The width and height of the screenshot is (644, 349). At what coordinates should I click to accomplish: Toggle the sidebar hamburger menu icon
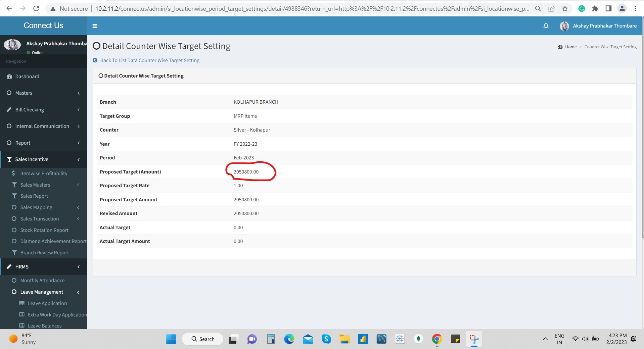[95, 26]
